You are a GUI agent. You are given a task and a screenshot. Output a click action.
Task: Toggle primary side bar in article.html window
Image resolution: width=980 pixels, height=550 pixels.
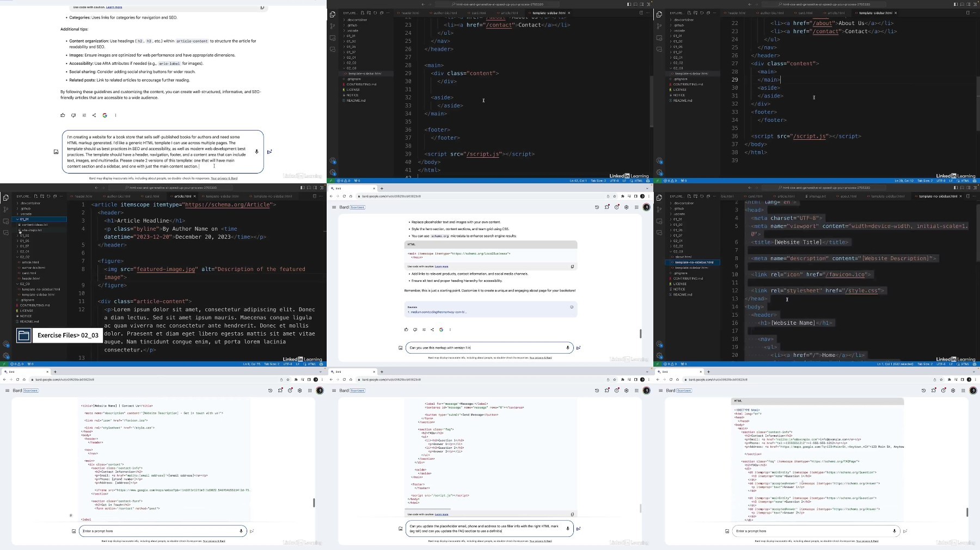coord(303,188)
